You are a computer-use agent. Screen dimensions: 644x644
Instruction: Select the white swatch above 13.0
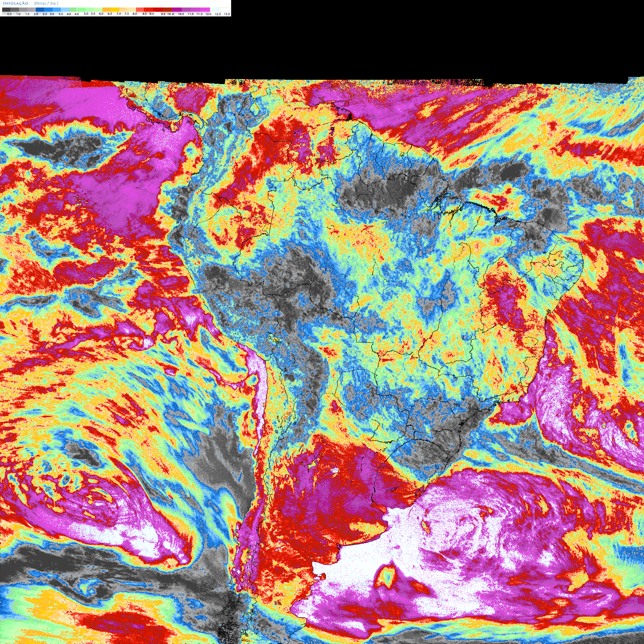coord(225,10)
